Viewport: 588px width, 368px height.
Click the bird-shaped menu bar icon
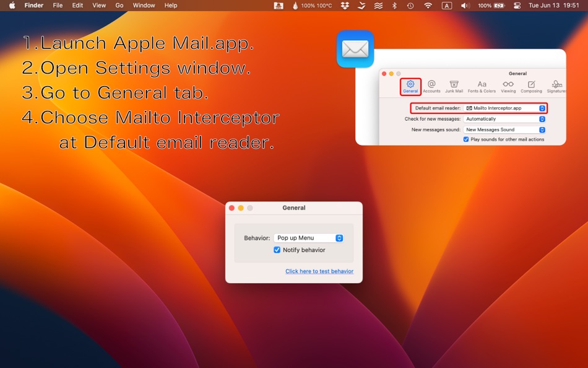[x=361, y=5]
